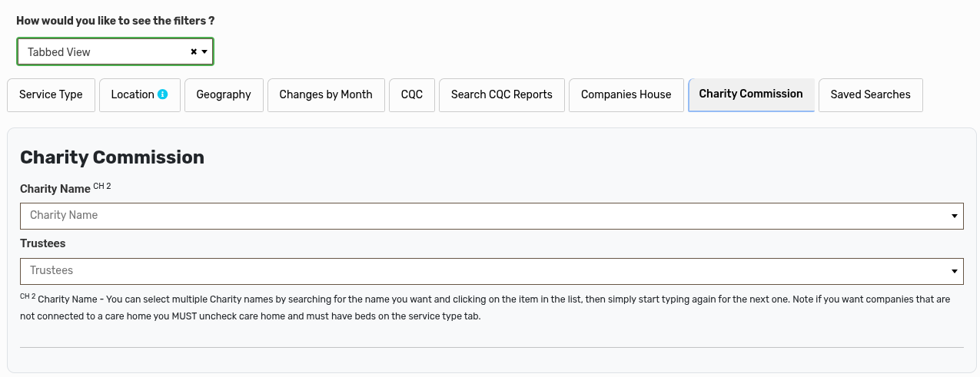Open the filter view dropdown arrow
This screenshot has width=980, height=377.
click(204, 52)
